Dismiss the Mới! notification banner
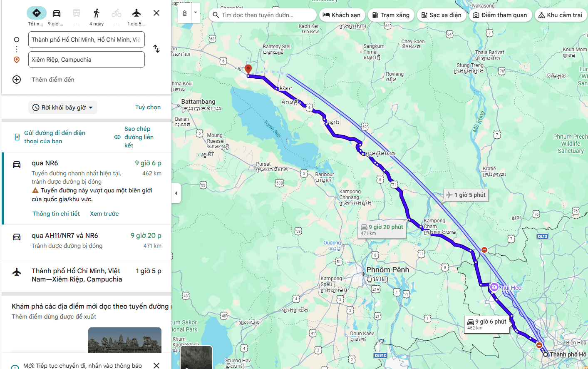This screenshot has height=369, width=588. coord(156,365)
